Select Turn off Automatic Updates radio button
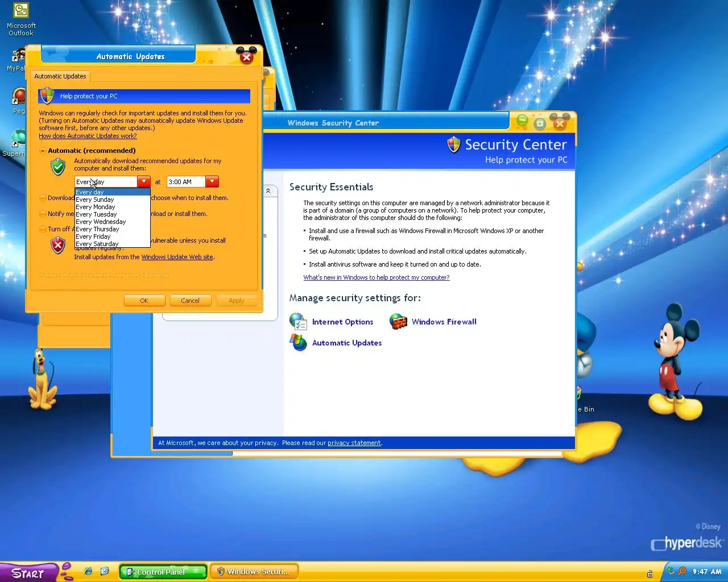This screenshot has height=582, width=728. pos(43,229)
